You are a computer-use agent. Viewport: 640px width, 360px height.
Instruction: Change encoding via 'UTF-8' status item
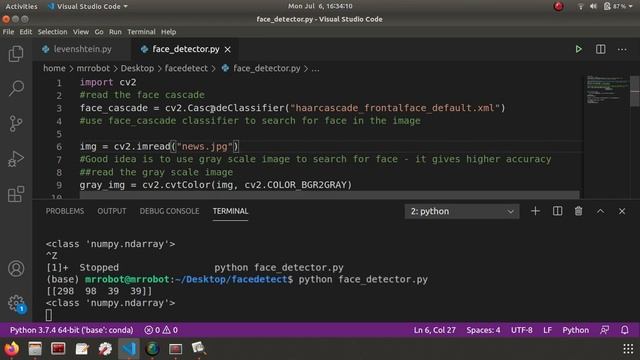tap(522, 330)
